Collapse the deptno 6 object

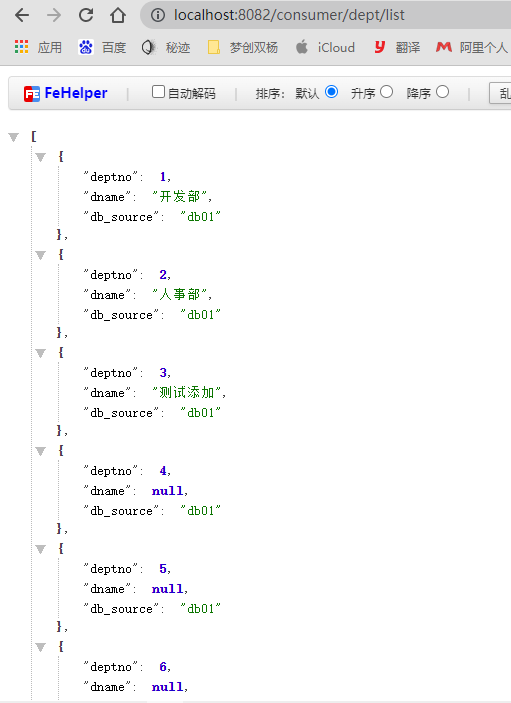pyautogui.click(x=41, y=647)
